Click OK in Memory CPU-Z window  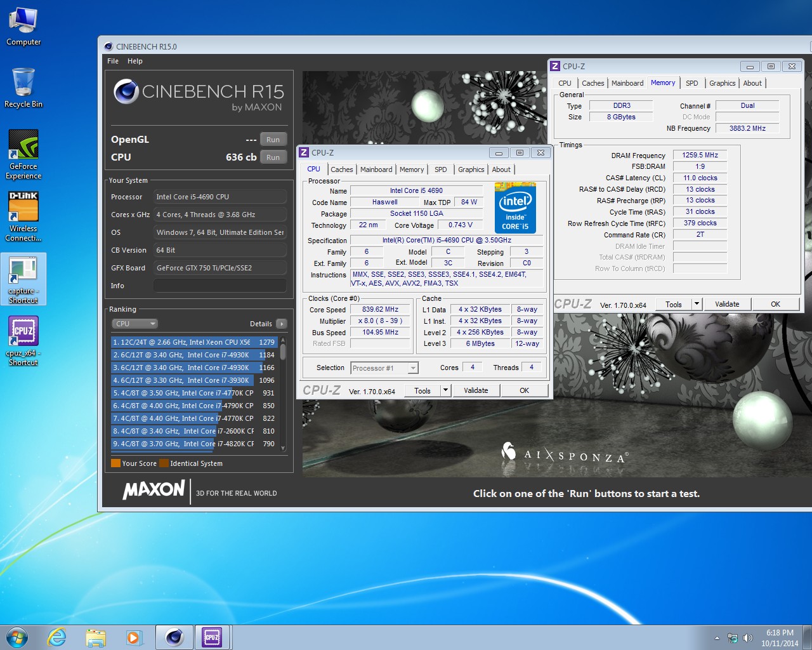pyautogui.click(x=775, y=304)
